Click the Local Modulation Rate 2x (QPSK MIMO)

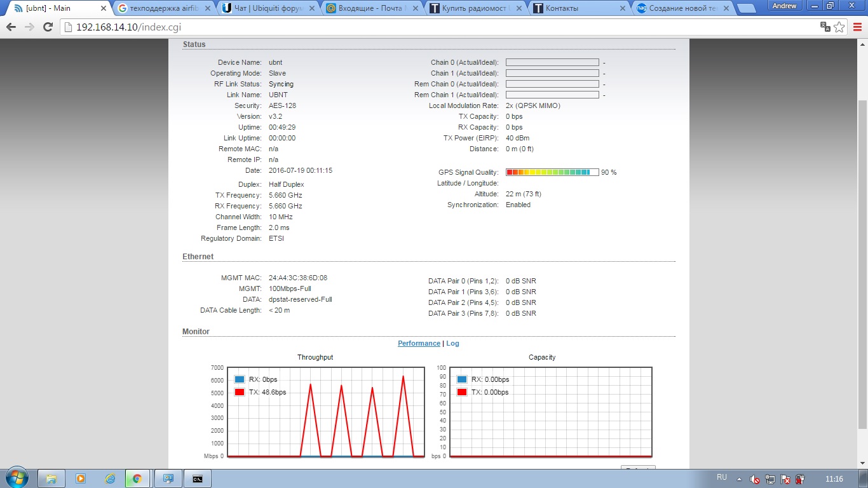tap(533, 105)
